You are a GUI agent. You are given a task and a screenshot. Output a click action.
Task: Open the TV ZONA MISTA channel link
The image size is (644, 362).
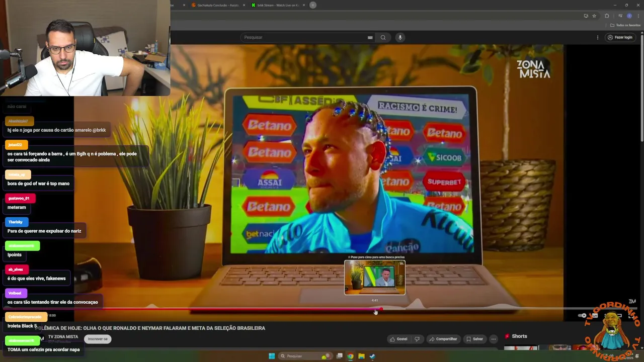(x=63, y=337)
